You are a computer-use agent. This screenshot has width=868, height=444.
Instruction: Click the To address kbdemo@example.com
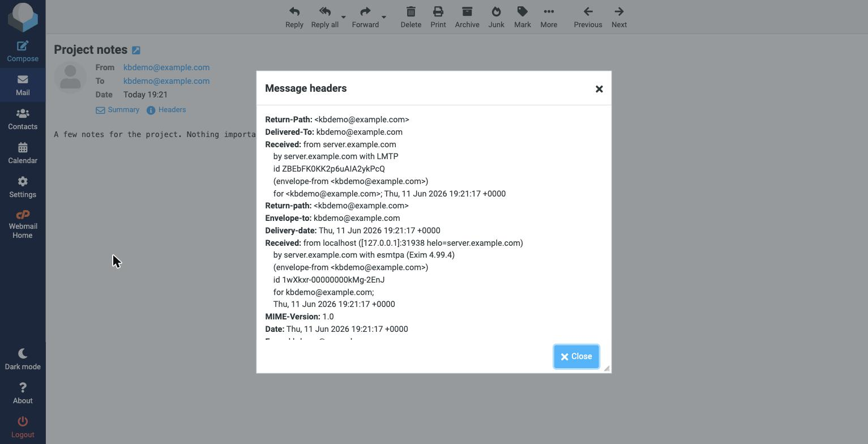click(166, 81)
